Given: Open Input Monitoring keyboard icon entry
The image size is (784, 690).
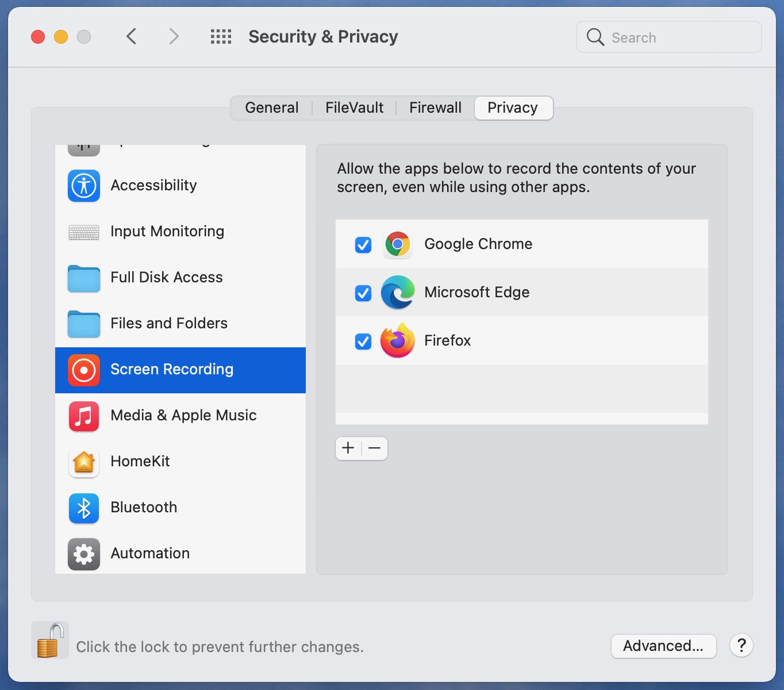Looking at the screenshot, I should tap(84, 232).
